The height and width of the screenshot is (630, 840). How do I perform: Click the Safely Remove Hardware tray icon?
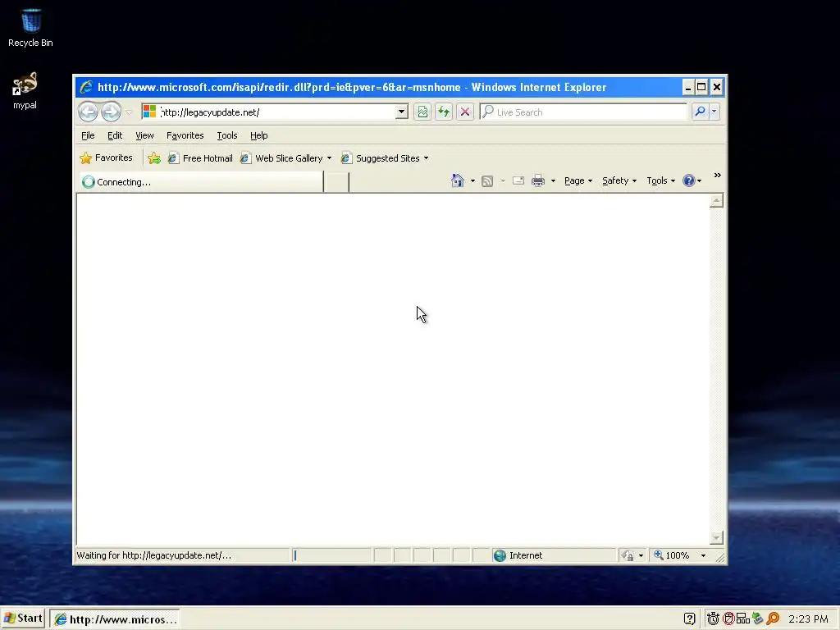click(x=757, y=619)
